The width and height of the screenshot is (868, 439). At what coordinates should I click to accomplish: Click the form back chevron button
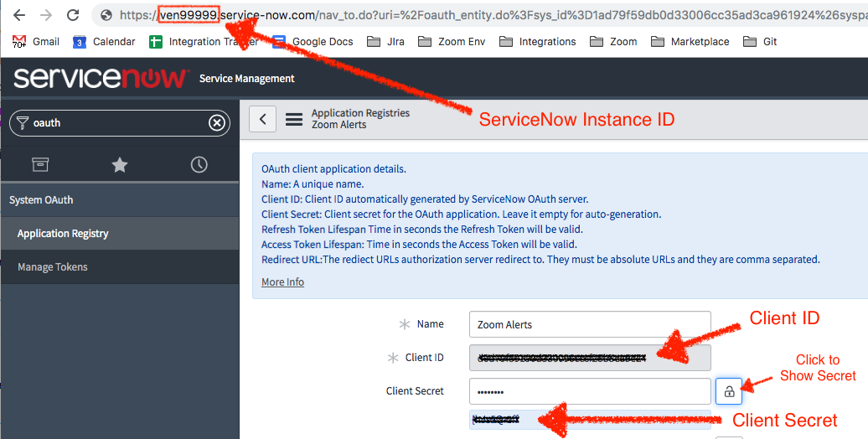[262, 118]
